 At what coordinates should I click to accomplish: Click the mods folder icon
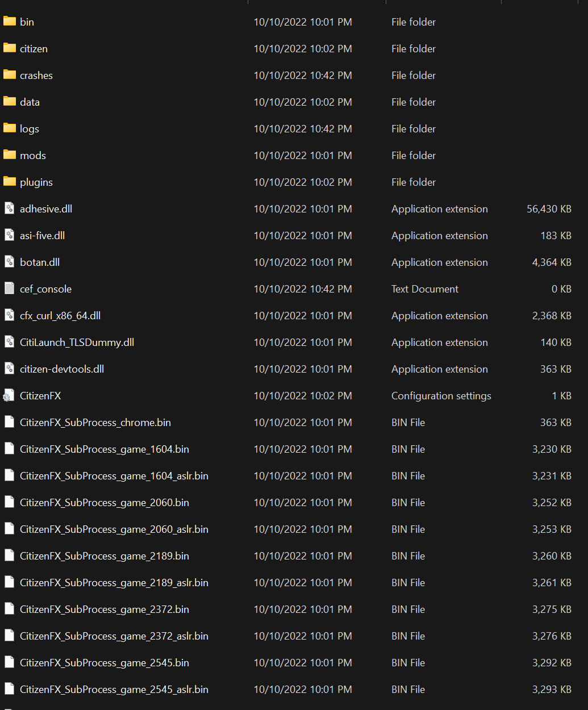[x=9, y=155]
